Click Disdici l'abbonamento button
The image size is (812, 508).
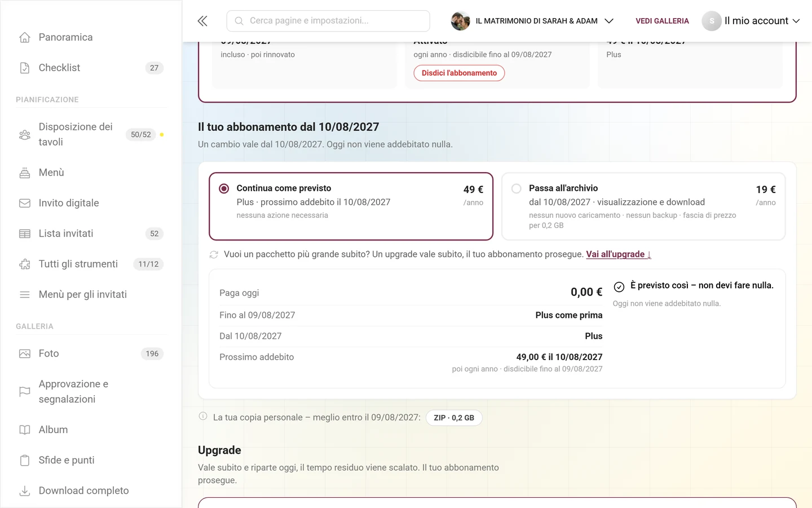(459, 73)
